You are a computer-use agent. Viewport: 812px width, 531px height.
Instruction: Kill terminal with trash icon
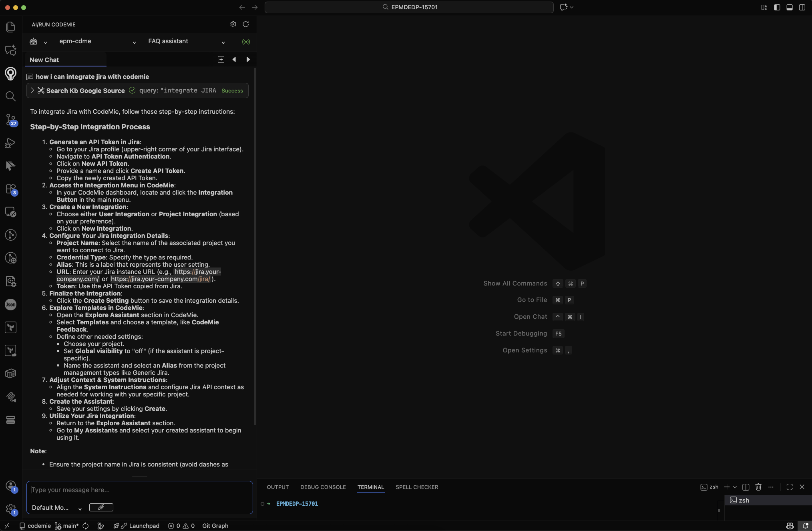[x=758, y=487]
